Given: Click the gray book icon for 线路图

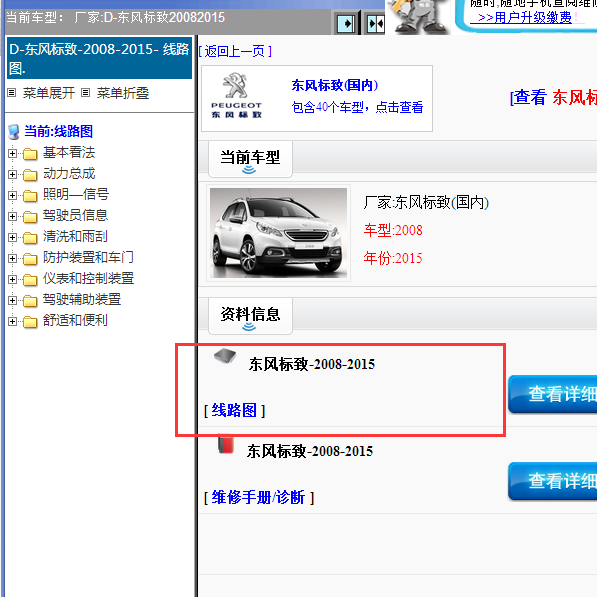Looking at the screenshot, I should coord(225,356).
